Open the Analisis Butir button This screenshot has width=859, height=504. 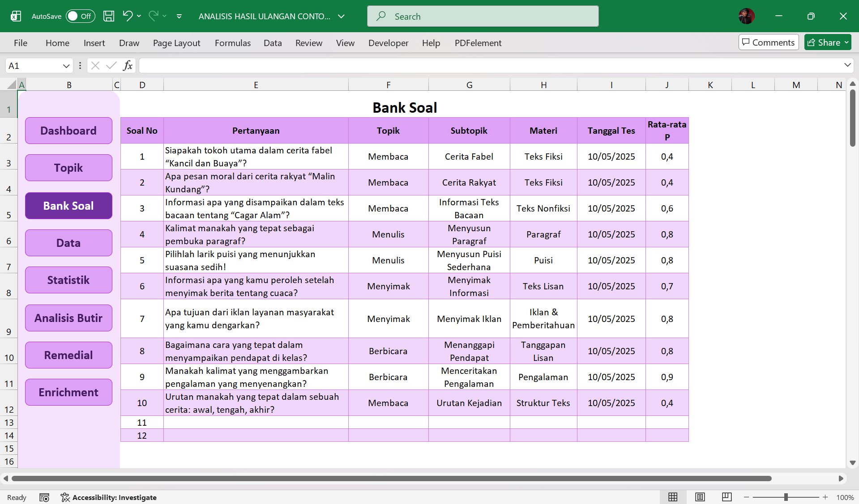(68, 318)
